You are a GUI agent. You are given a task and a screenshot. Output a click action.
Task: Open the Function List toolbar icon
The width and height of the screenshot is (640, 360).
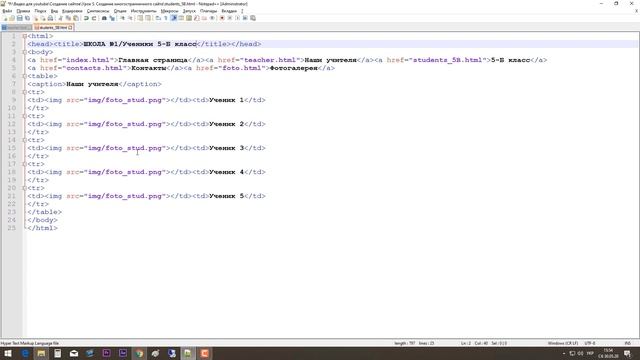point(197,18)
